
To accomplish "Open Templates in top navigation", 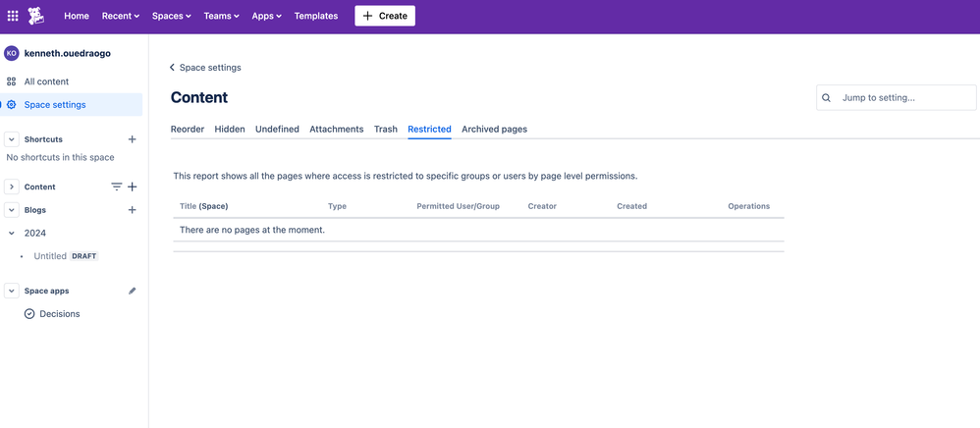I will [x=316, y=16].
